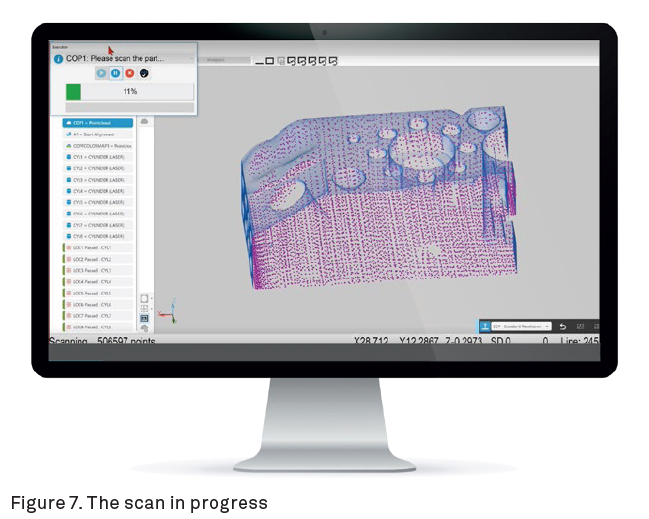The height and width of the screenshot is (519, 649).
Task: Select CYL4 = CYLINDER (LASER) feature
Action: coord(98,191)
